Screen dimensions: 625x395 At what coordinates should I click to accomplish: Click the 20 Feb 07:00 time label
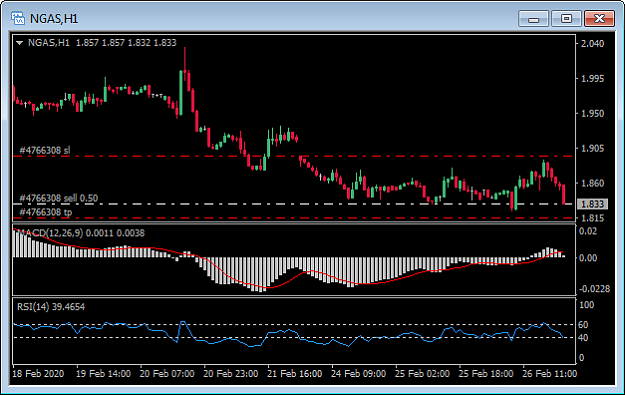(x=167, y=374)
